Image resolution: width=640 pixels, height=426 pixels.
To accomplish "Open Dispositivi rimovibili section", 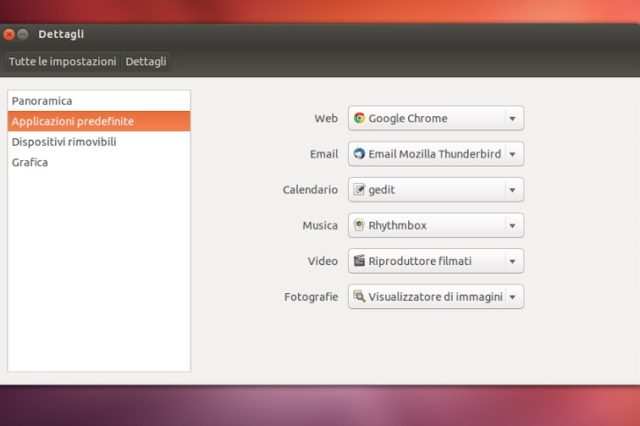I will click(99, 142).
